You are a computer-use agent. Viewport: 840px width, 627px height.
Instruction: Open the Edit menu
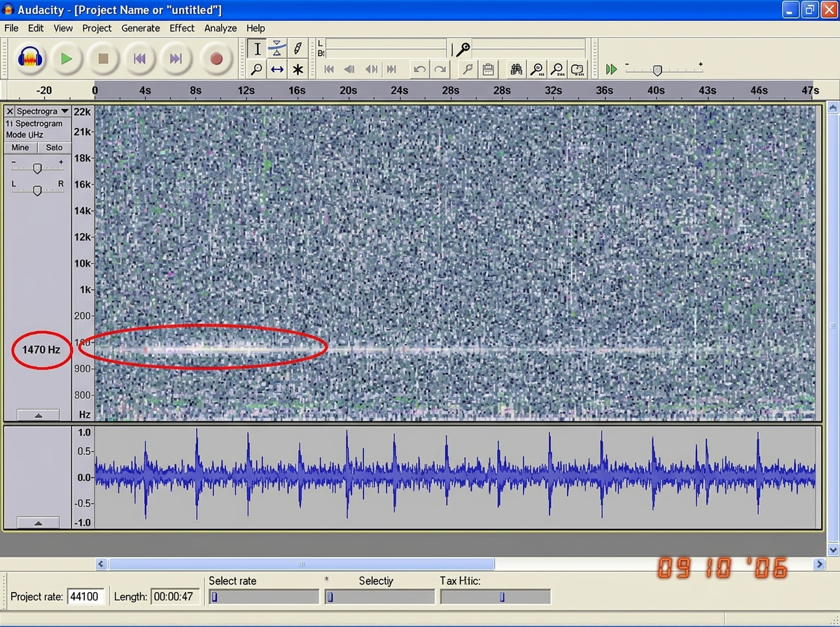pyautogui.click(x=36, y=28)
